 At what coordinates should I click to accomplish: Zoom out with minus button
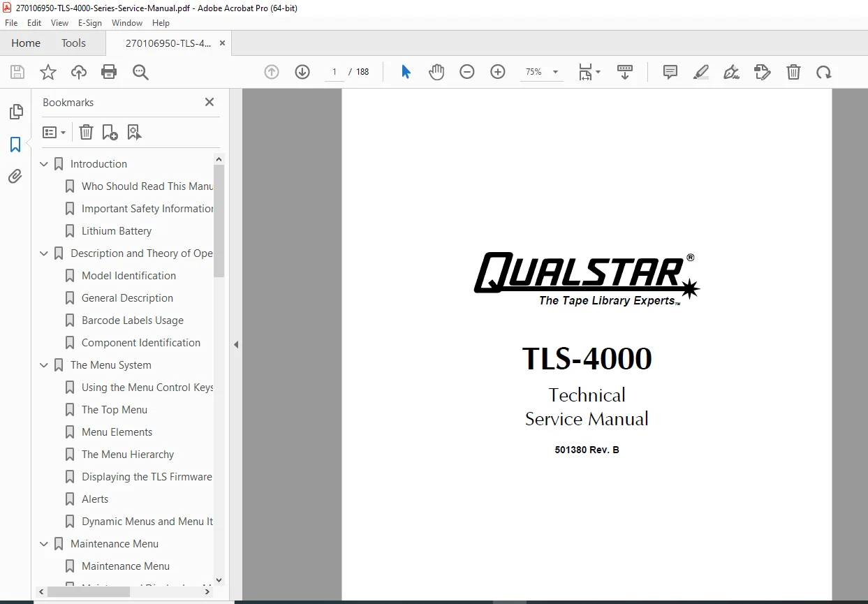pyautogui.click(x=467, y=72)
